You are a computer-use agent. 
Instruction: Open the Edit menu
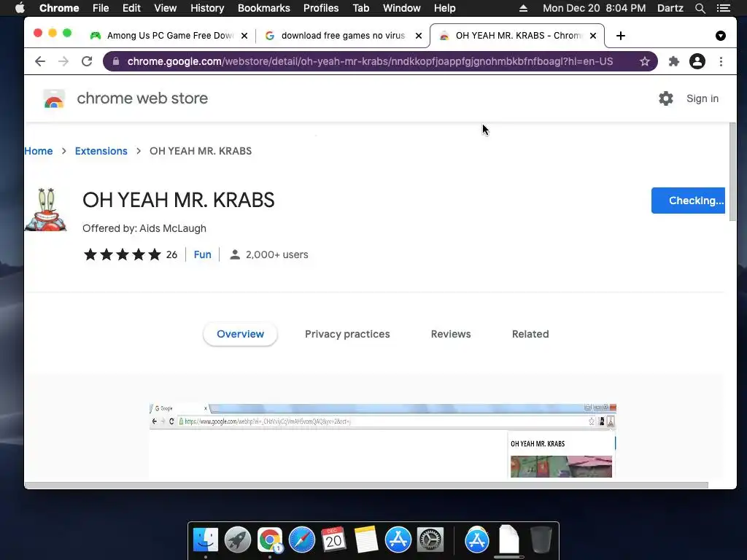pyautogui.click(x=131, y=8)
